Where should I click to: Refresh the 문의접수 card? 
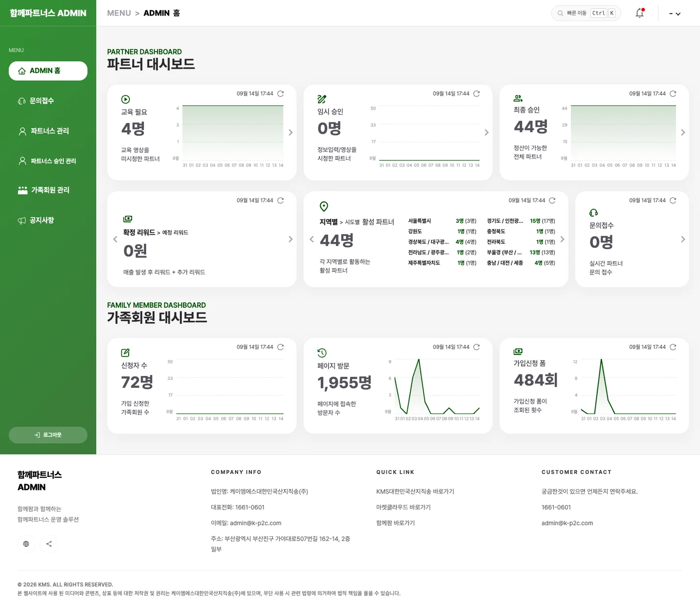coord(673,200)
